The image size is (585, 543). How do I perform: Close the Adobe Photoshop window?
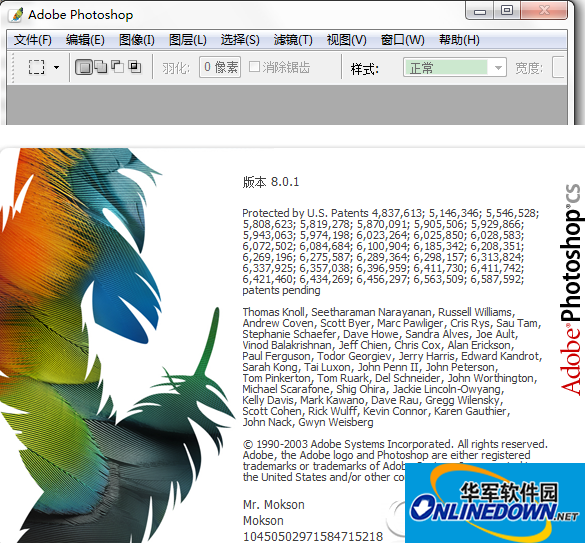tap(544, 10)
